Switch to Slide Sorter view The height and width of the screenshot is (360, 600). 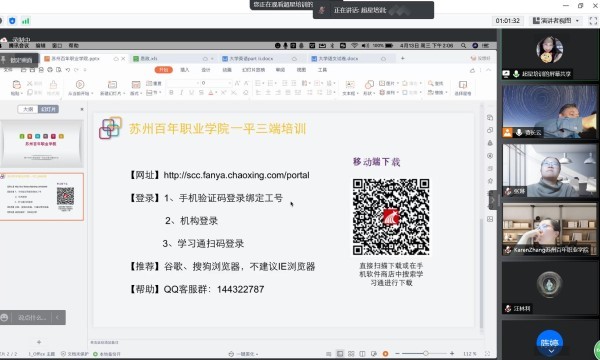[x=351, y=354]
